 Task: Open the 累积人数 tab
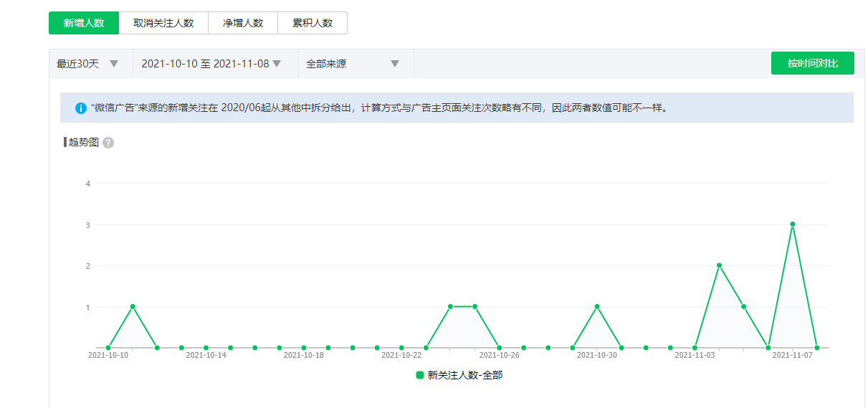coord(312,23)
